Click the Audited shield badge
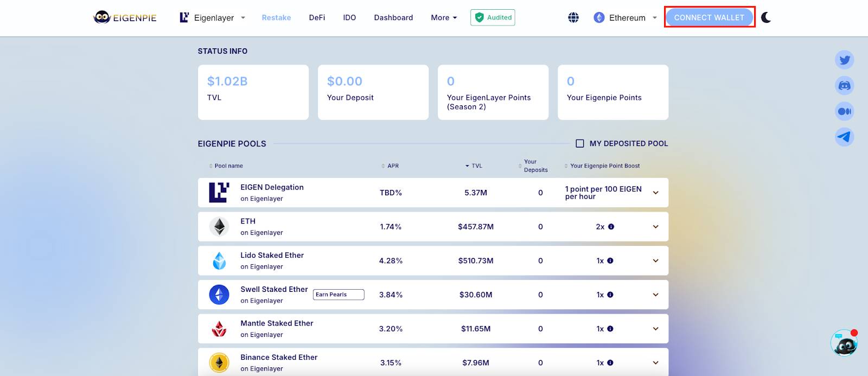The width and height of the screenshot is (868, 376). click(x=493, y=17)
